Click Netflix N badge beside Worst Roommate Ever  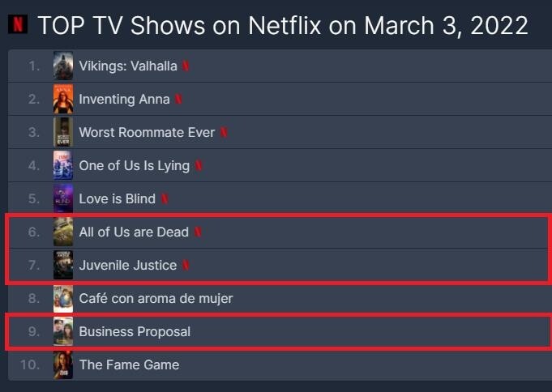click(x=224, y=132)
